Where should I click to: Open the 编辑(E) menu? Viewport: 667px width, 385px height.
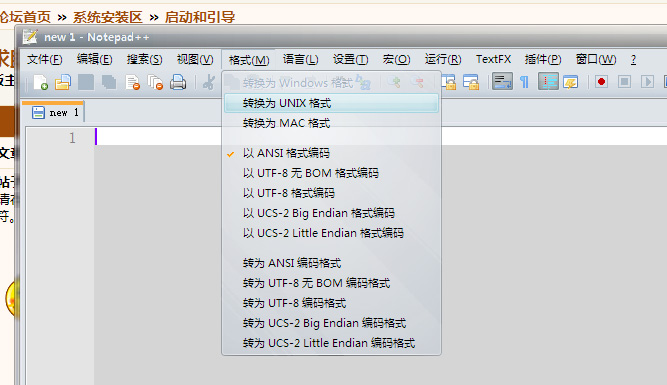94,60
